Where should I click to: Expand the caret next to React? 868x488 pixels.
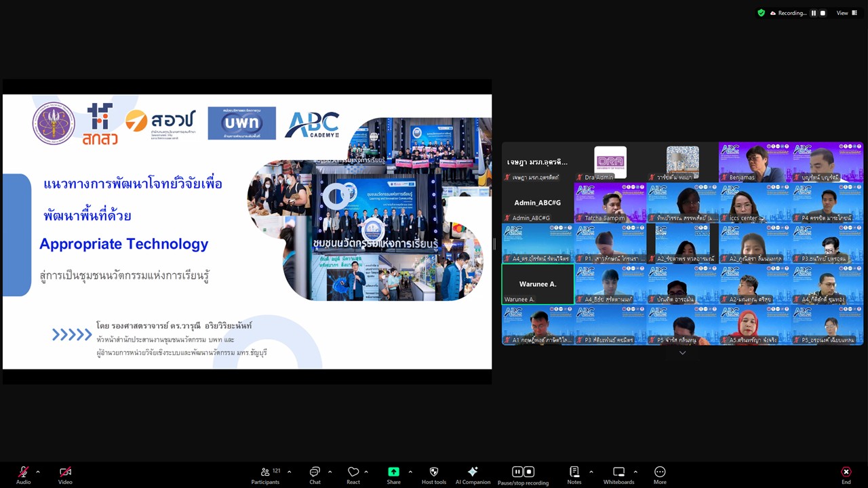click(x=366, y=472)
